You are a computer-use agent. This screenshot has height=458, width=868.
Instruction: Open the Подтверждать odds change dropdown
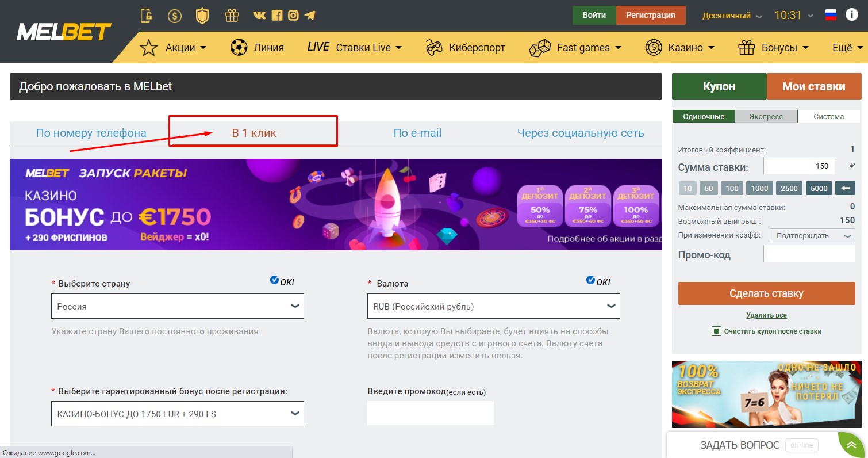(811, 235)
